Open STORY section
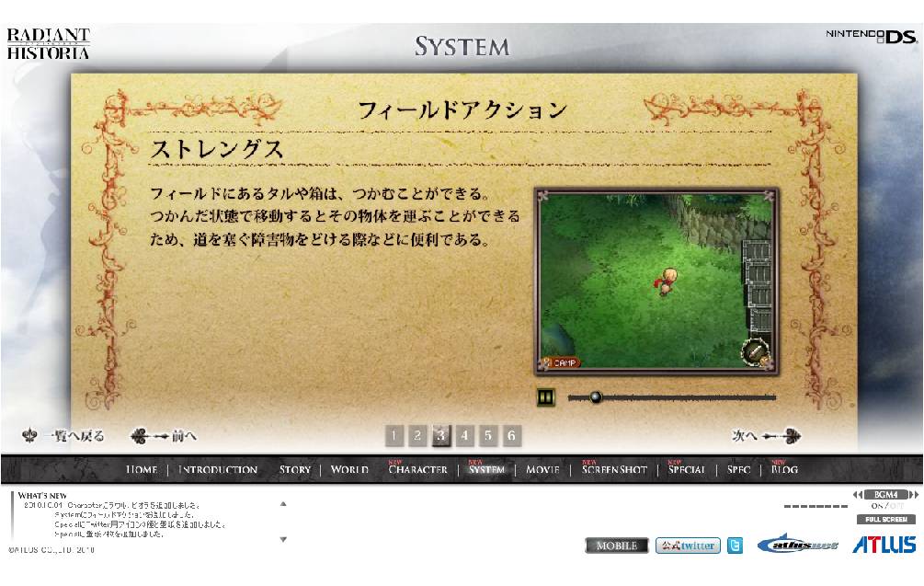924x586 pixels. [294, 470]
